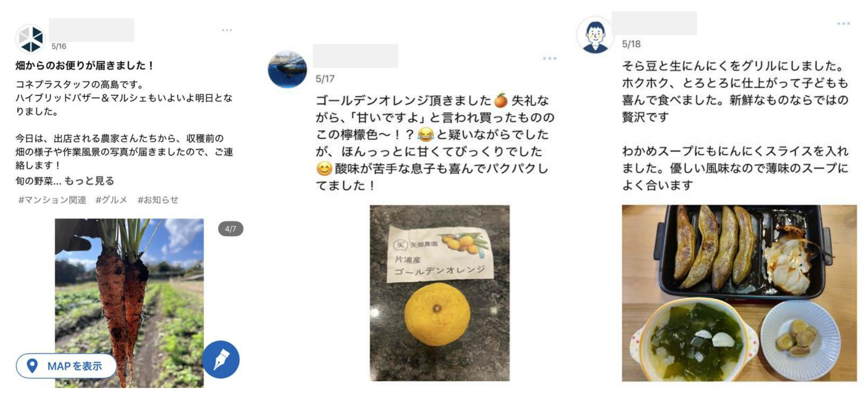Open the carrot field photo

pyautogui.click(x=129, y=303)
